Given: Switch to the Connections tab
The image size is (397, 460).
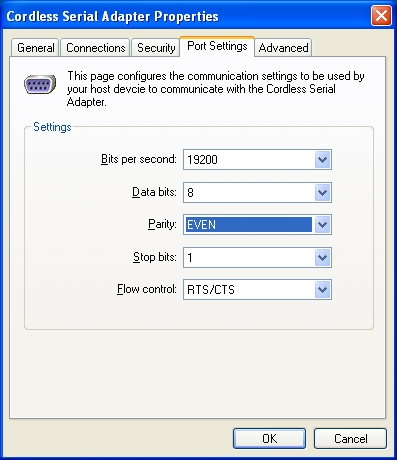Looking at the screenshot, I should pos(96,48).
